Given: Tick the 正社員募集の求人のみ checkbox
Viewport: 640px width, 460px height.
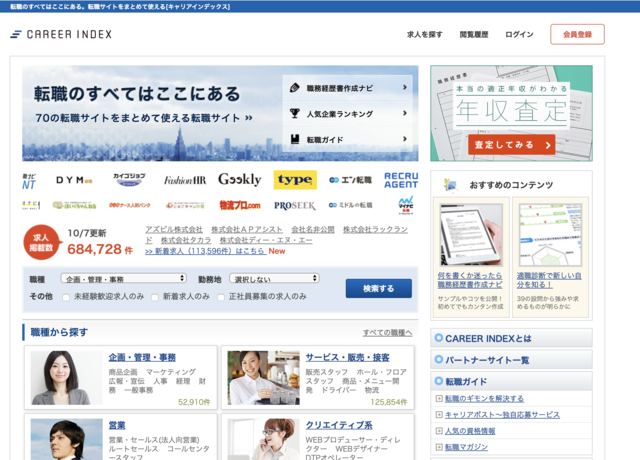Looking at the screenshot, I should point(221,297).
